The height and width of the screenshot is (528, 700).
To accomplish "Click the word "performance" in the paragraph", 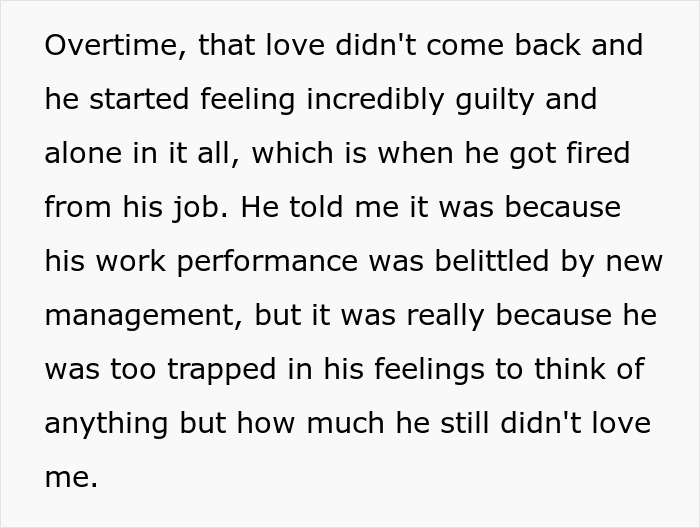I will 267,261.
